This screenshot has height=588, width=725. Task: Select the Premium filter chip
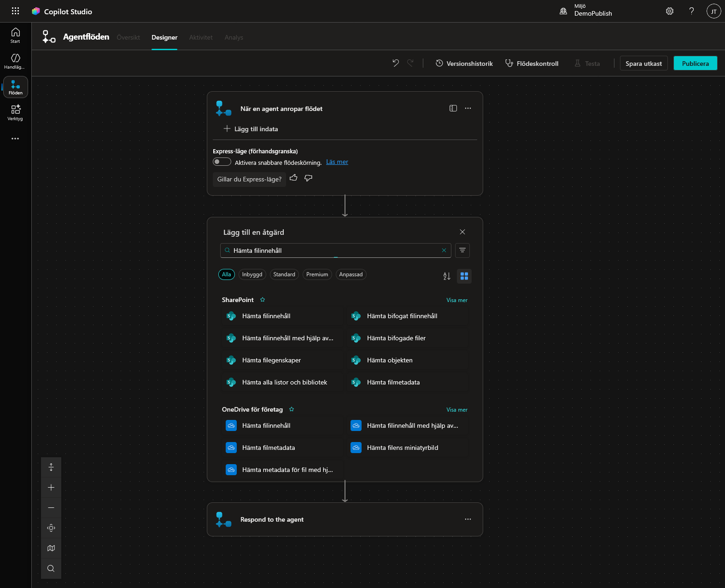[x=317, y=274]
